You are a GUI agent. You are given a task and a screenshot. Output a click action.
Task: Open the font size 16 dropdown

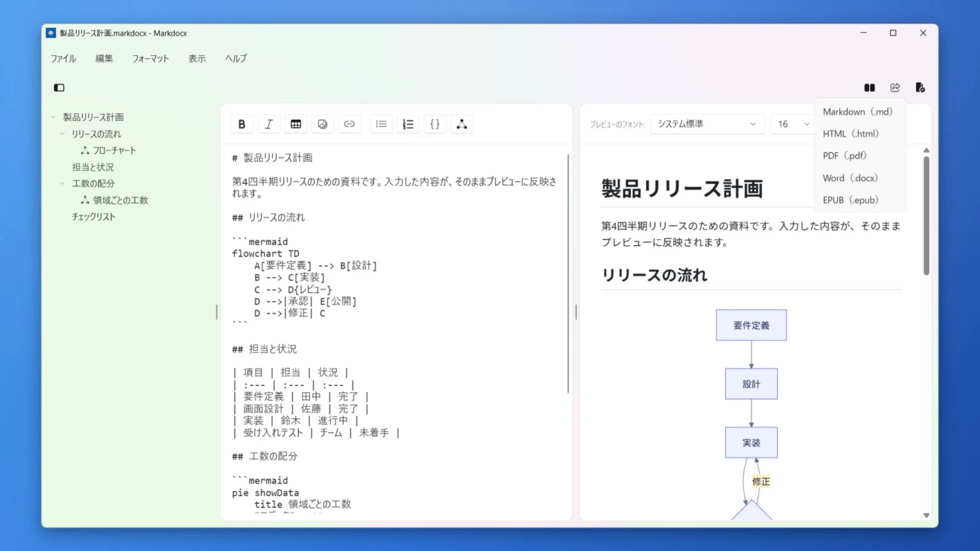pos(793,124)
